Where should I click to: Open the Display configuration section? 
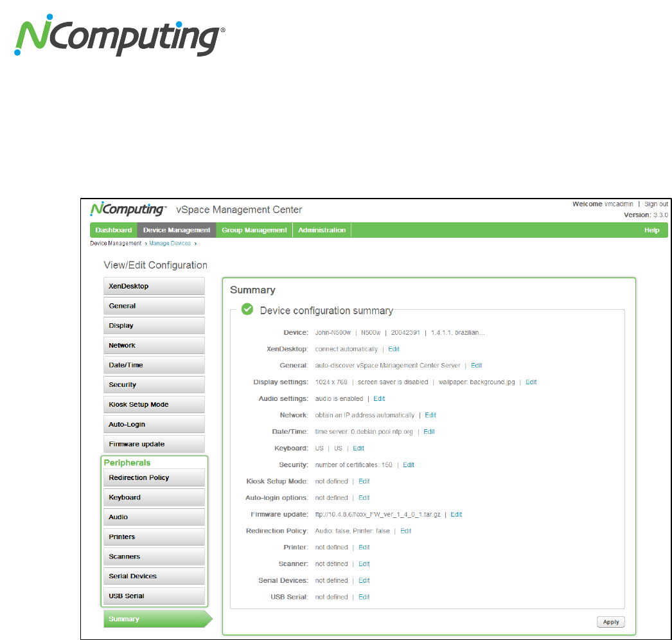click(154, 325)
